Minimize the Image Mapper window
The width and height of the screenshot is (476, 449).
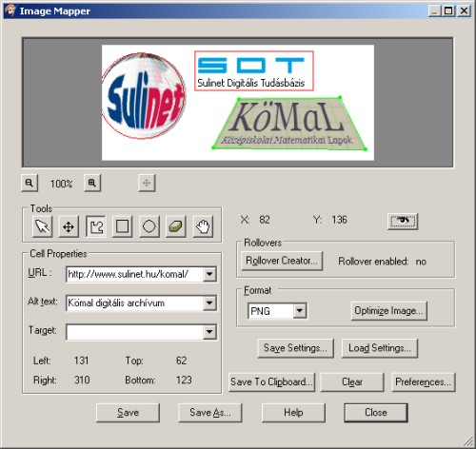(x=434, y=10)
